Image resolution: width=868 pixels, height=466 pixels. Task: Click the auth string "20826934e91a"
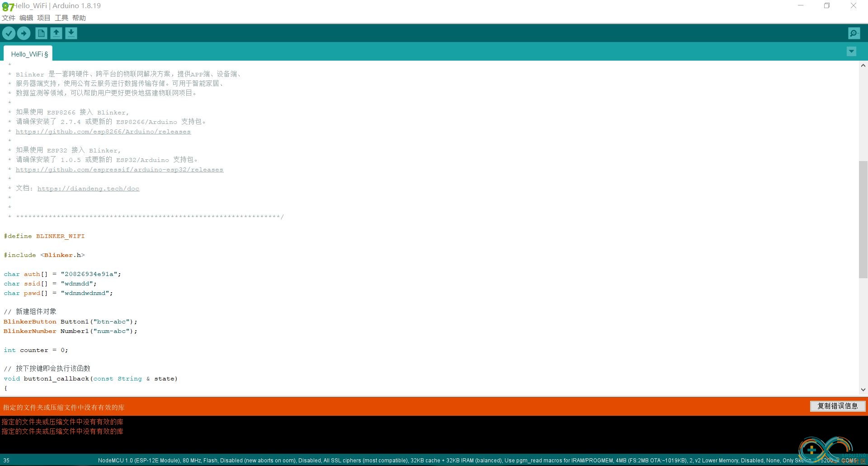point(89,274)
